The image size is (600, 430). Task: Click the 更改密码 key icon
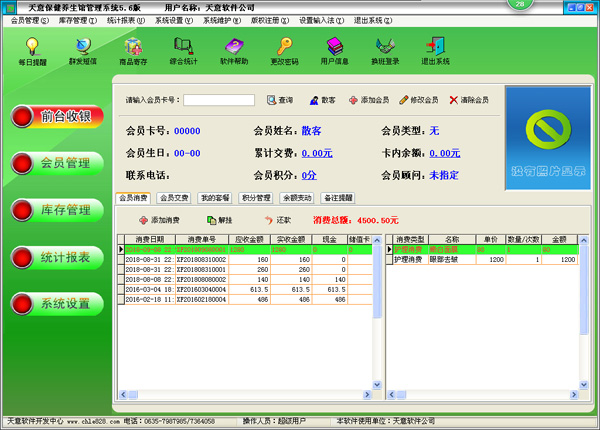[284, 50]
